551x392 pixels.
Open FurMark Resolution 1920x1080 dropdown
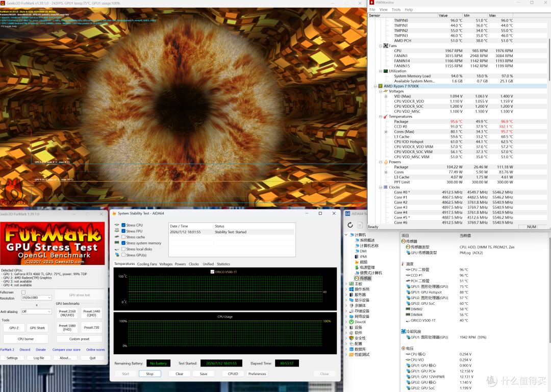point(37,298)
